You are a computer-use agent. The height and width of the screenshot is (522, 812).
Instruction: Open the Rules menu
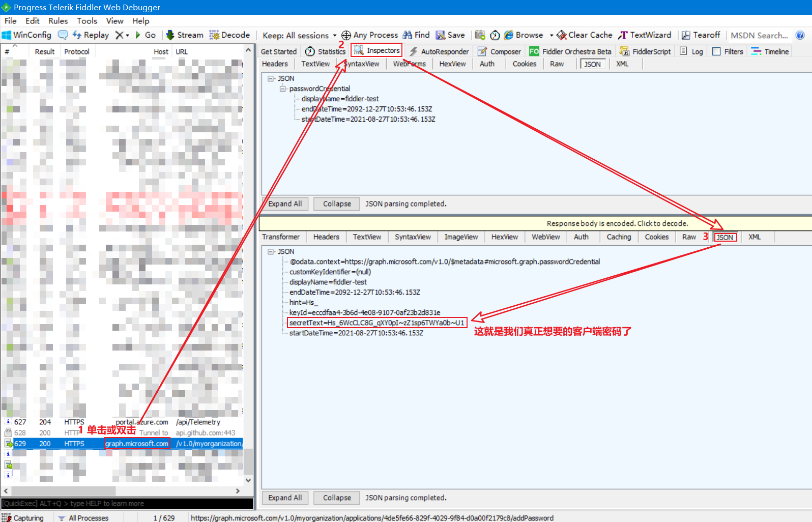(x=58, y=21)
